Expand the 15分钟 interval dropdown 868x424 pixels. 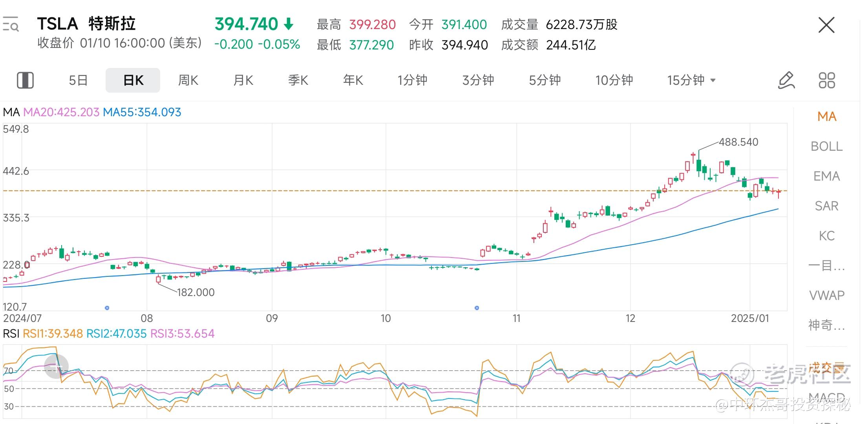tap(713, 80)
